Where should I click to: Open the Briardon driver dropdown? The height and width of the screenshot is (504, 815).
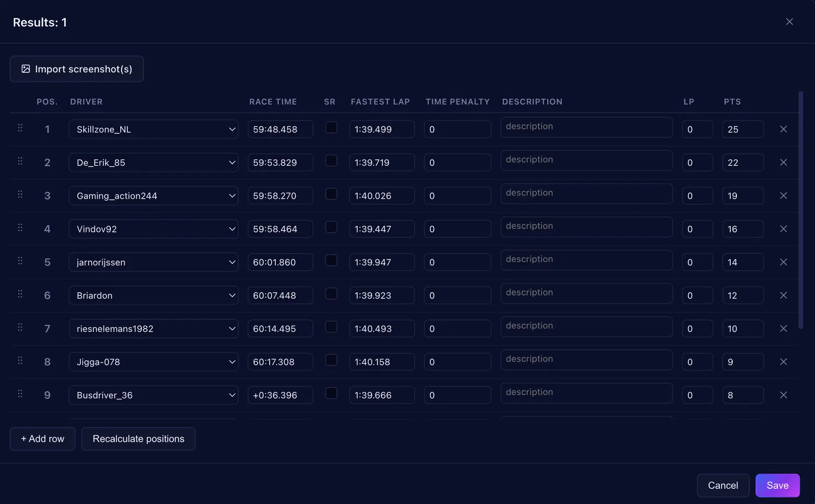tap(154, 295)
